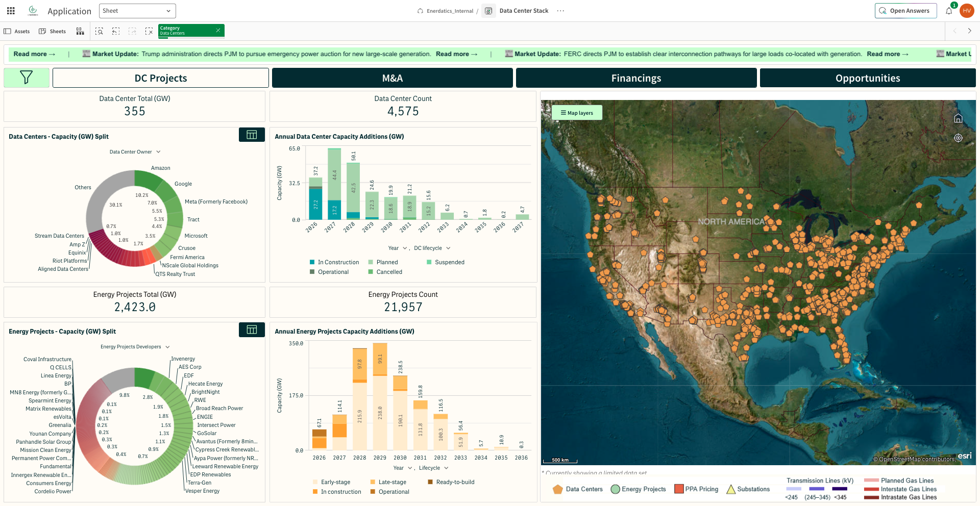Follow Read more link after FERC update

pos(888,54)
